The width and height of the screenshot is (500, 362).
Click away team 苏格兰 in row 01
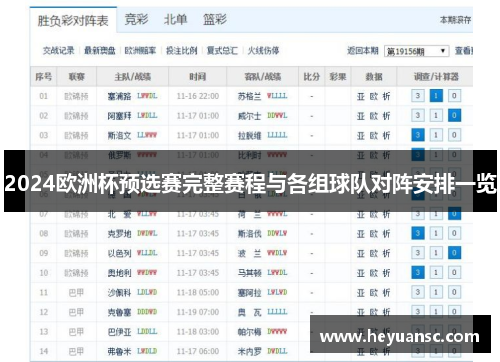(249, 96)
